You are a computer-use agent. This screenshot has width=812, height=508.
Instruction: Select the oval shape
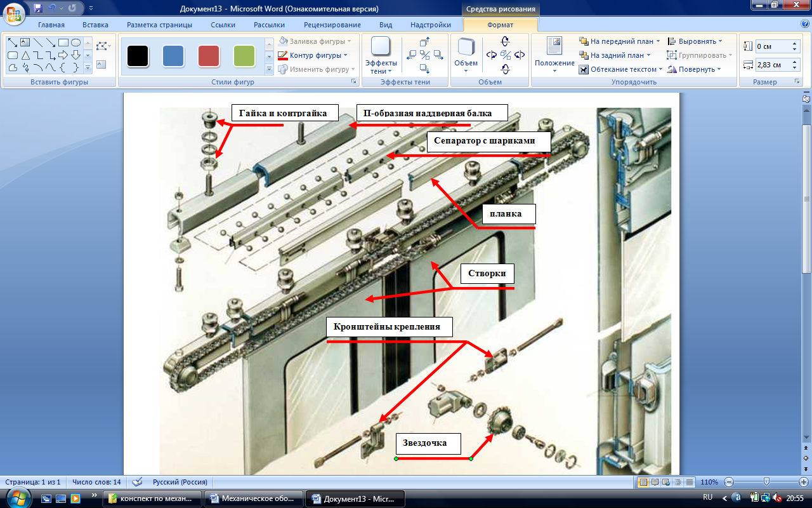click(x=76, y=43)
